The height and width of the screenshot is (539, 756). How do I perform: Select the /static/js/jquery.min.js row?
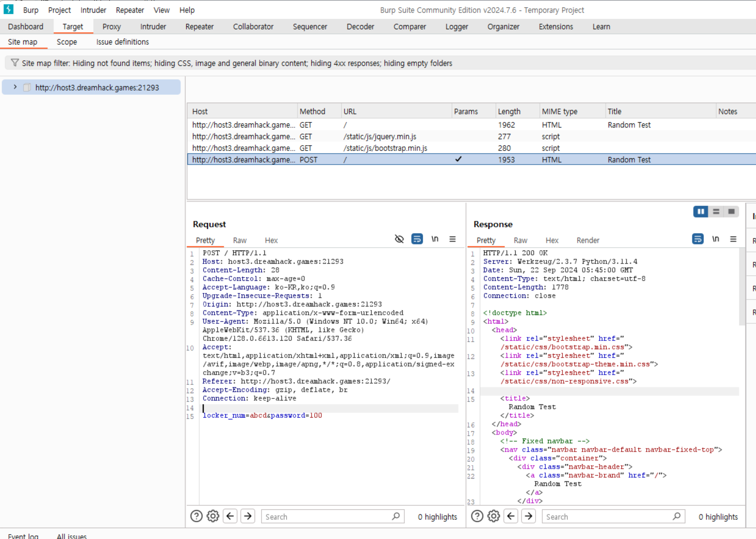click(x=471, y=136)
